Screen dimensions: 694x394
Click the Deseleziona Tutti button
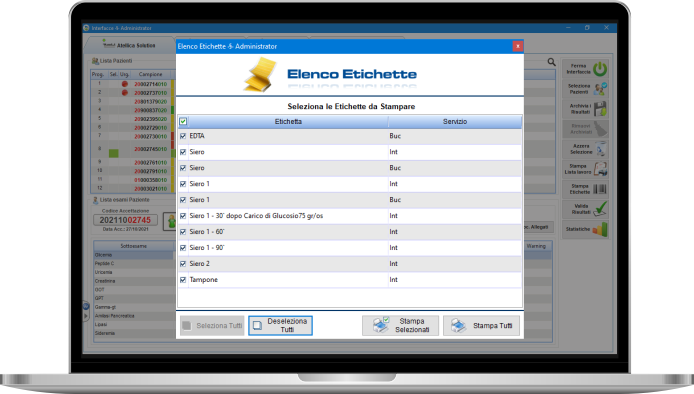pos(280,325)
